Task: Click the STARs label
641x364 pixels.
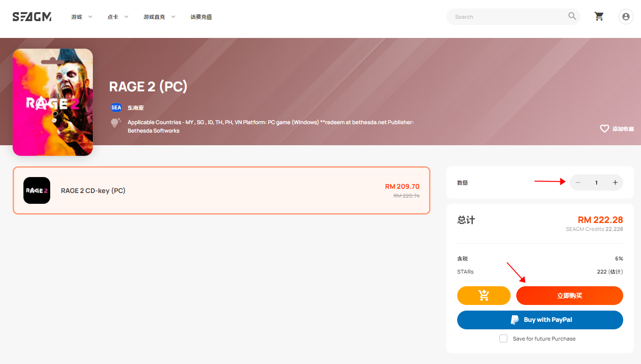Action: [465, 272]
